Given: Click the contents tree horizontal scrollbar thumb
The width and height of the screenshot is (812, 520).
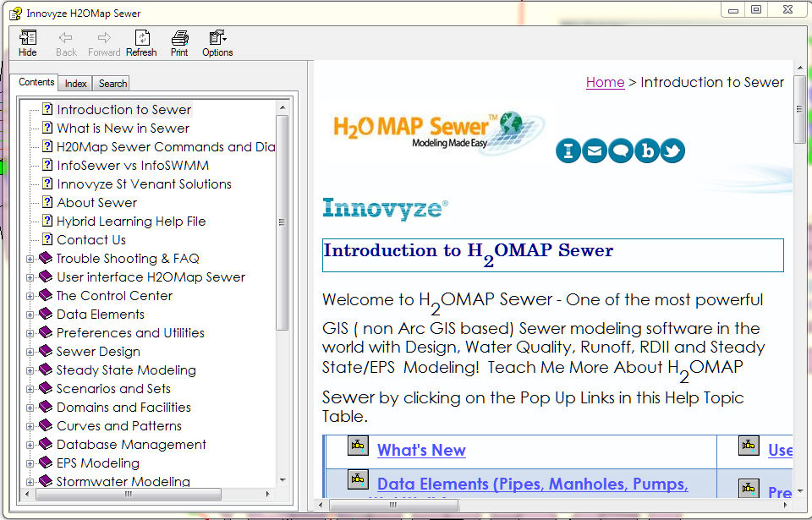Looking at the screenshot, I should [129, 494].
